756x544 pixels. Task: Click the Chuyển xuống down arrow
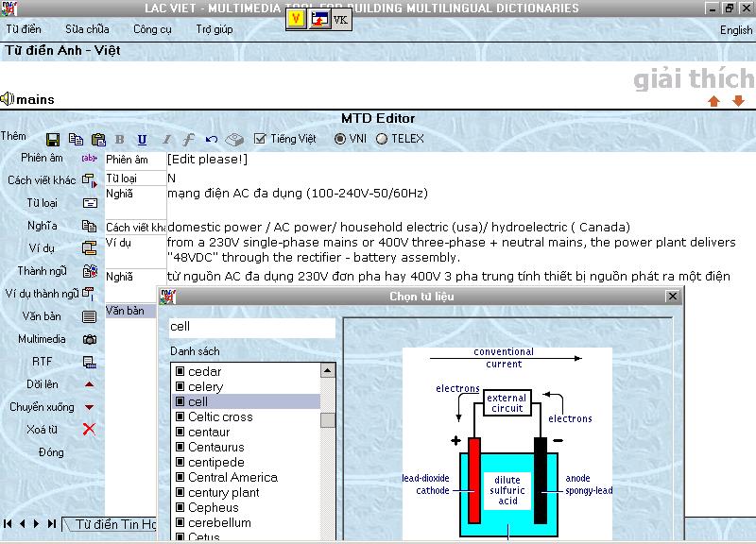click(89, 407)
